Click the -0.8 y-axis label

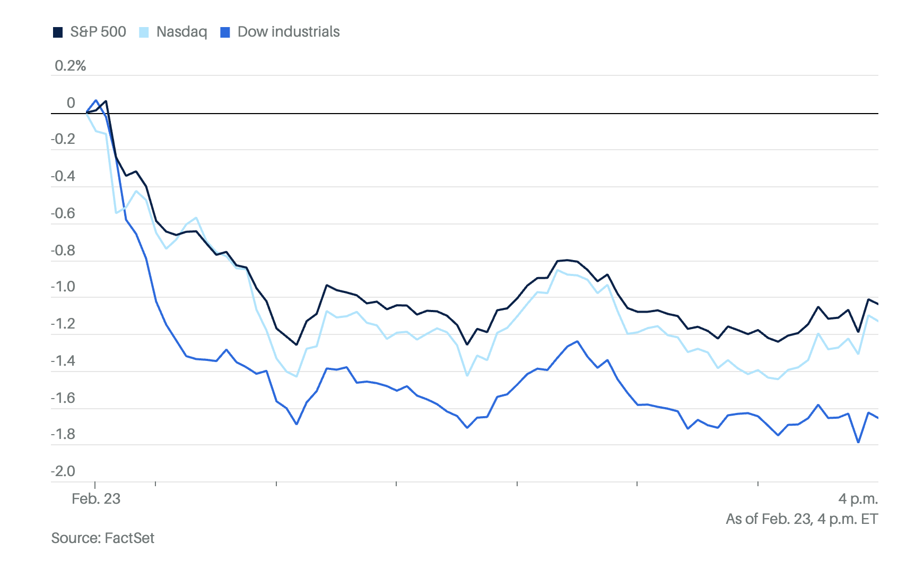point(63,251)
